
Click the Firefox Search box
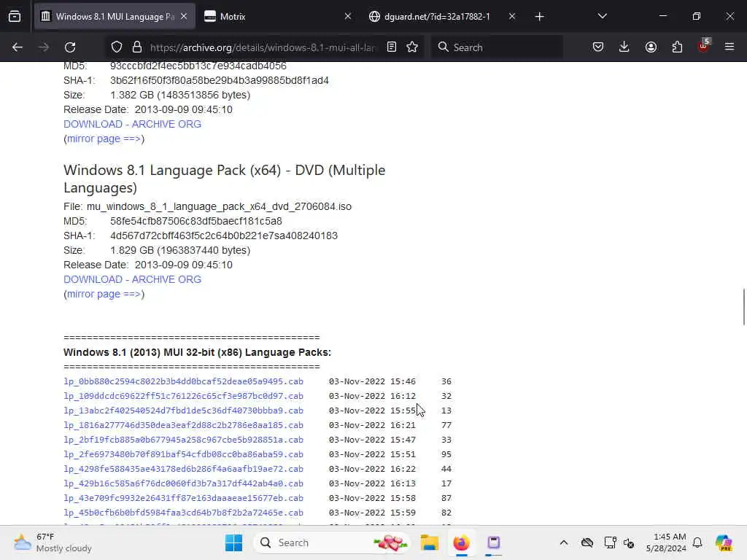pos(497,47)
